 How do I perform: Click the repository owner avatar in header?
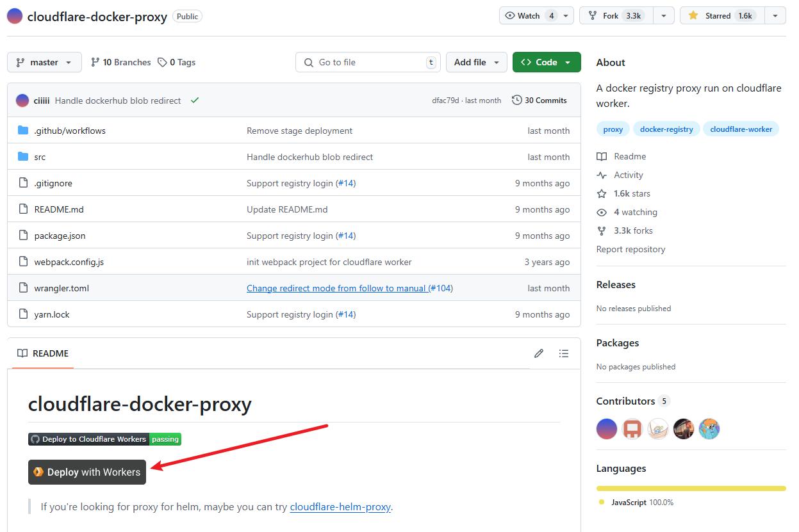pos(15,17)
